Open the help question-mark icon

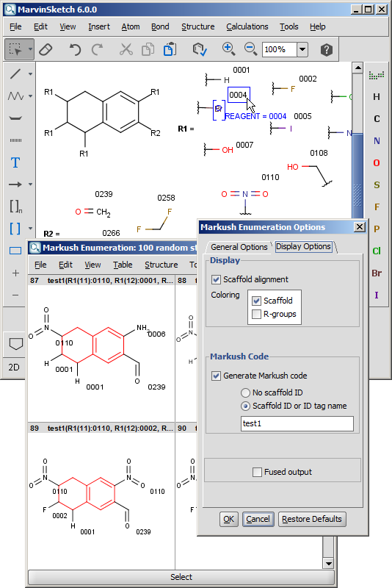pos(327,49)
